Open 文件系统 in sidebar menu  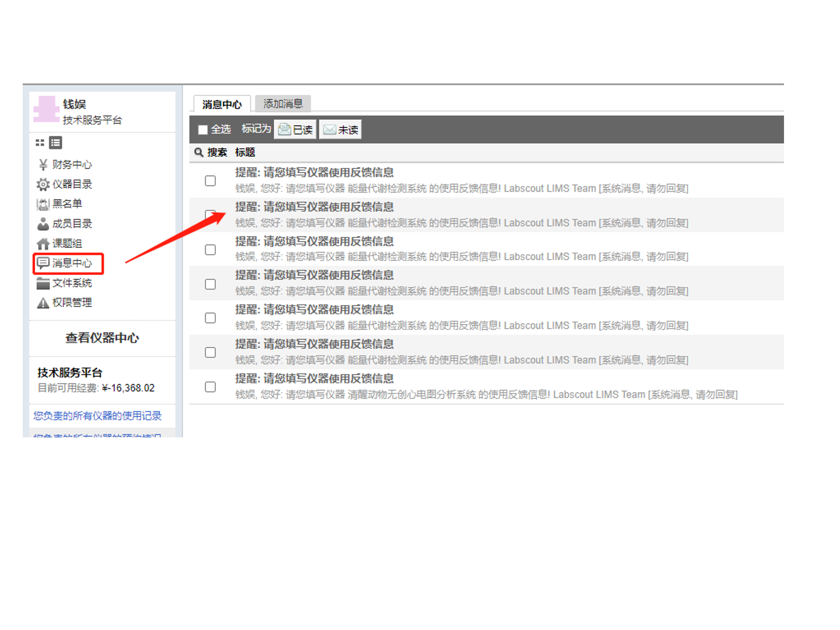tap(72, 283)
